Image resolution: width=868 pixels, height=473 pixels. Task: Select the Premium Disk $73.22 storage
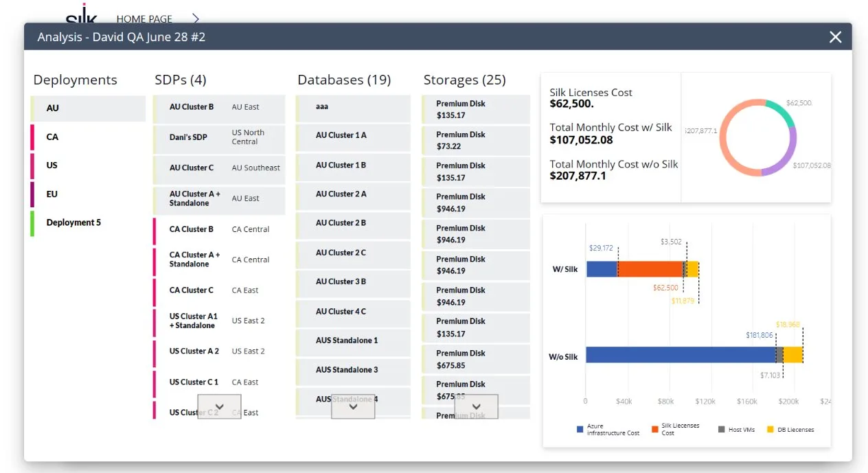(476, 141)
